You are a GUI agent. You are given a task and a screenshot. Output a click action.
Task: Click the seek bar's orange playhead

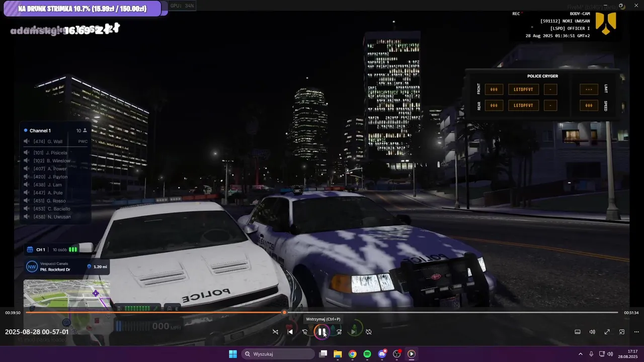tap(284, 312)
